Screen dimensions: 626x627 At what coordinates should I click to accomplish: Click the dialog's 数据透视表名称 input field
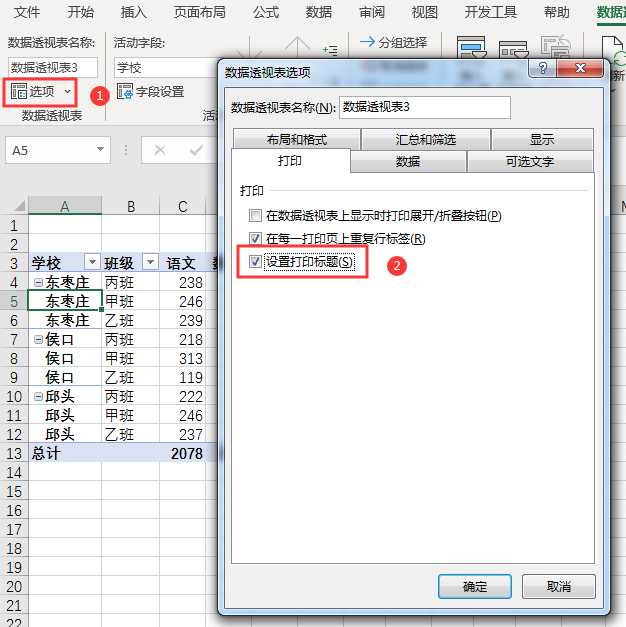[x=425, y=107]
